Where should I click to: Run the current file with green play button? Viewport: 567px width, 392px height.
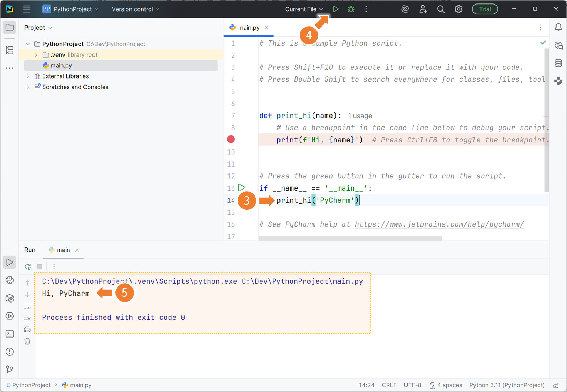click(336, 9)
